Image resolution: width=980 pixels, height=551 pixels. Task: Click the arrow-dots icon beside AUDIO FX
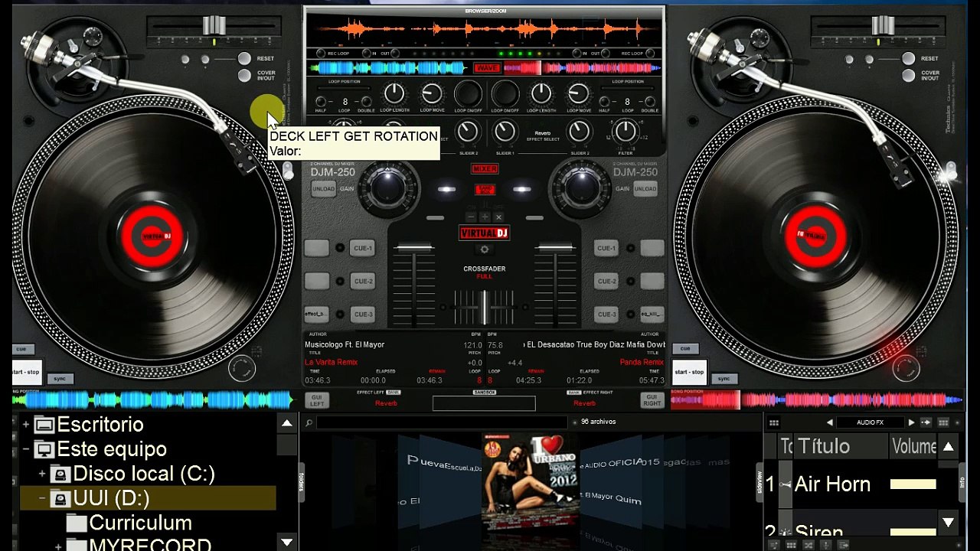926,422
